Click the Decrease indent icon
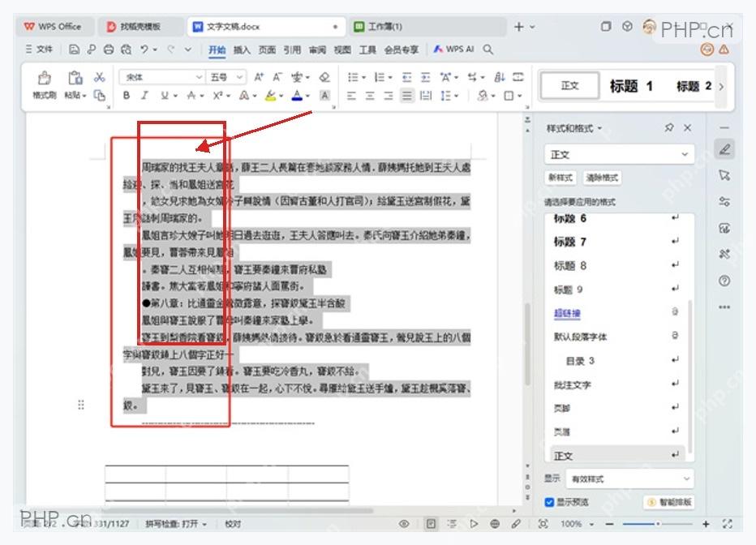Screen dimensions: 756x545 407,77
